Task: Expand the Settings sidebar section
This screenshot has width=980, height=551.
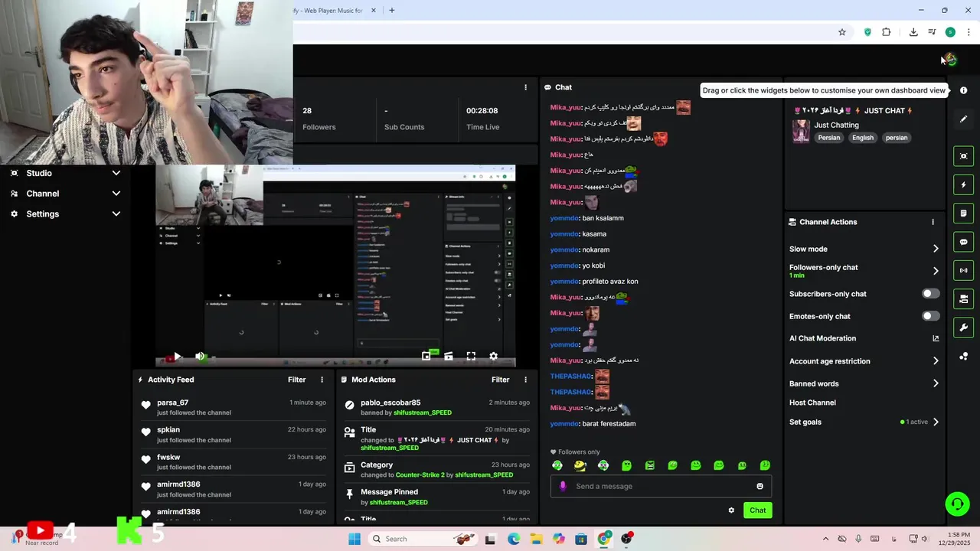Action: (65, 214)
